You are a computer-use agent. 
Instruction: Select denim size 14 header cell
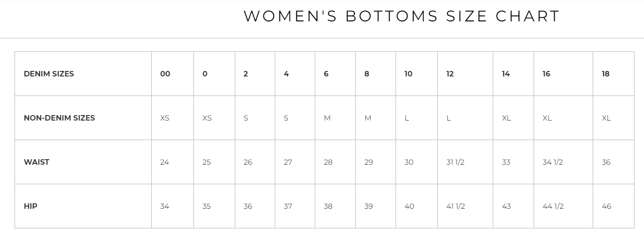click(x=505, y=74)
